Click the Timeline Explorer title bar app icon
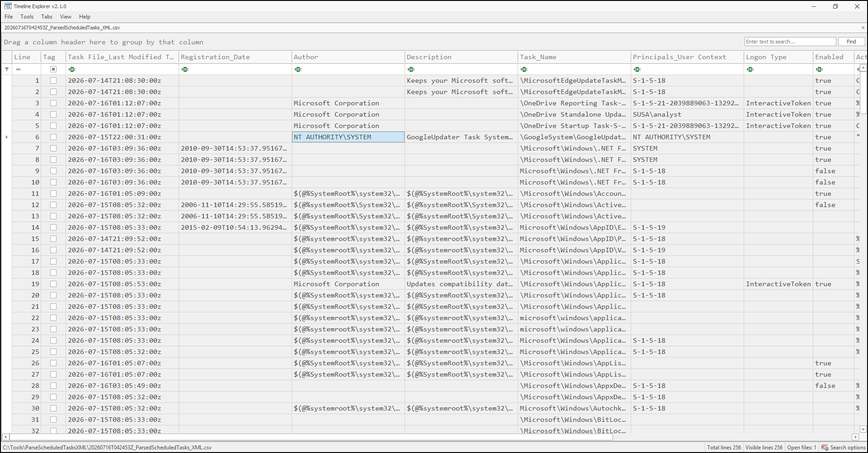Image resolution: width=868 pixels, height=453 pixels. [8, 6]
